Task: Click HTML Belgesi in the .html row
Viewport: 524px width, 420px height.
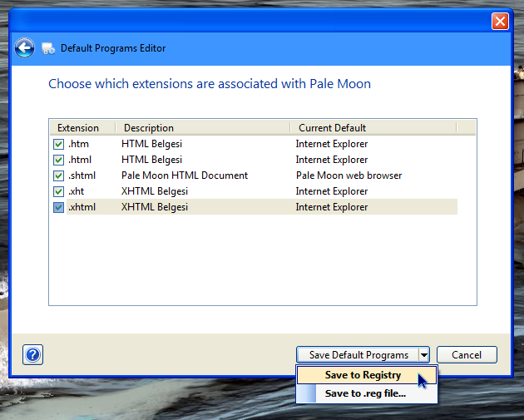Action: coord(151,160)
